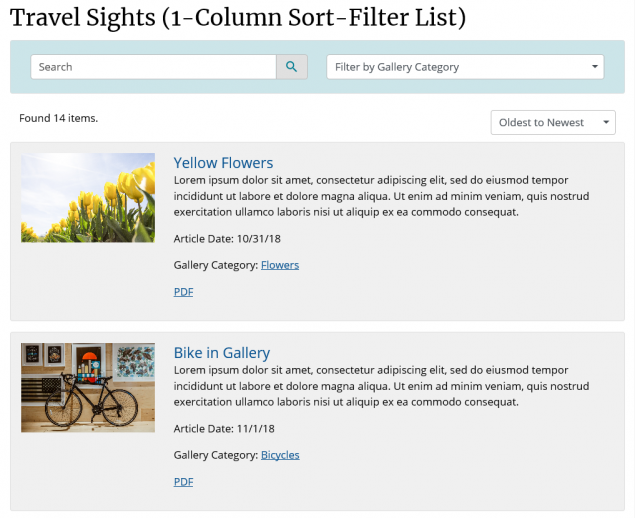Open the PDF link under Yellow Flowers
This screenshot has height=518, width=635.
(x=183, y=292)
